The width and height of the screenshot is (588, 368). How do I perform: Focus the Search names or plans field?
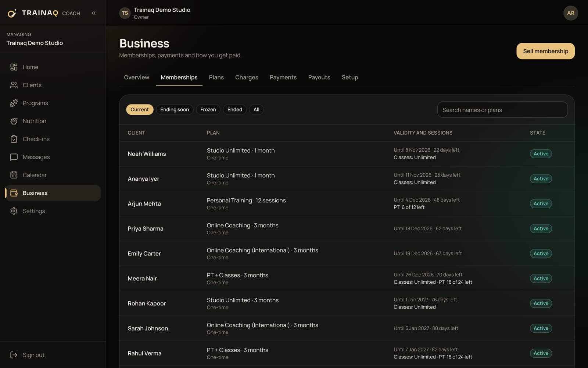pyautogui.click(x=502, y=110)
